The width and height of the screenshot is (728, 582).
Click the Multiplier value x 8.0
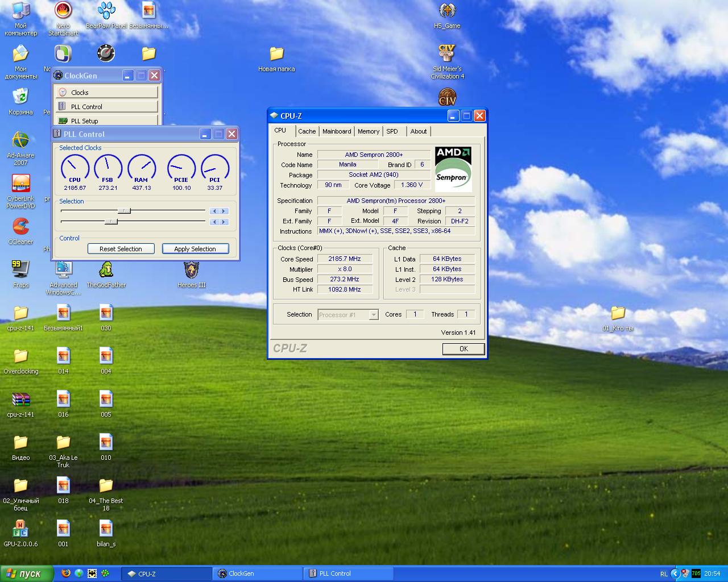tap(345, 269)
